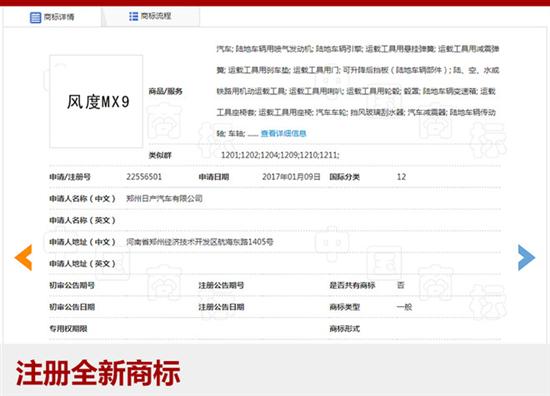The image size is (550, 396).
Task: Click the 申请人地址（英文） label
Action: click(x=82, y=264)
